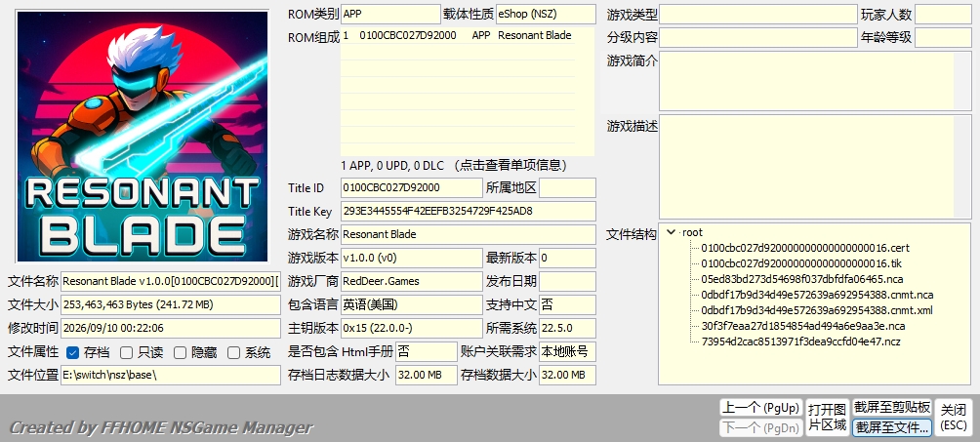Click the 修改时间 field 2026/09/10 00:22:06

[x=171, y=328]
